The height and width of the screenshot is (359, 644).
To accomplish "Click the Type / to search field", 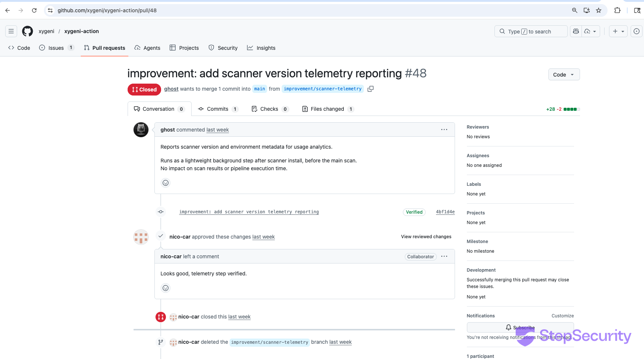I will [531, 31].
